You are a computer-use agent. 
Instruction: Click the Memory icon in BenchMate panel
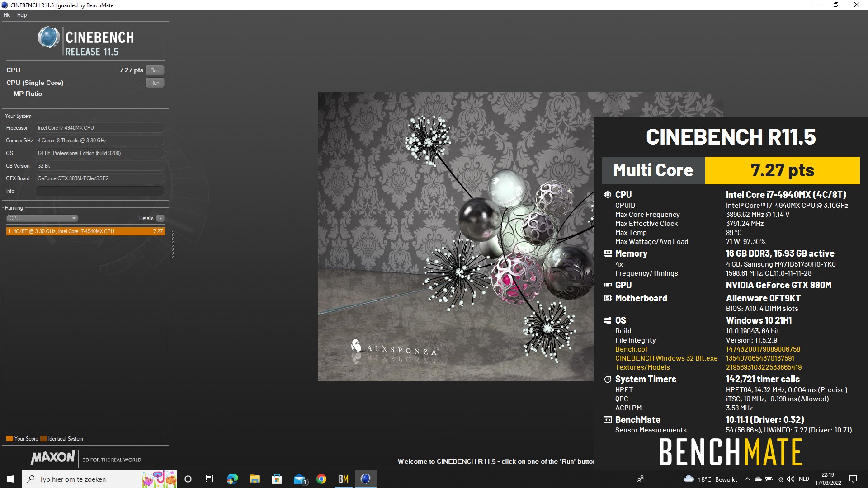[x=608, y=253]
